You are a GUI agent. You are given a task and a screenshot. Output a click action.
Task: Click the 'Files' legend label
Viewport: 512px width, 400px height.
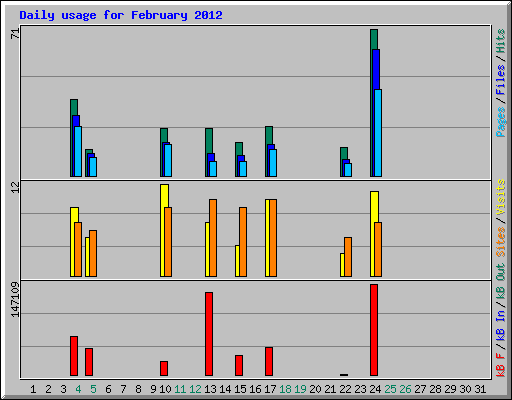coord(501,80)
